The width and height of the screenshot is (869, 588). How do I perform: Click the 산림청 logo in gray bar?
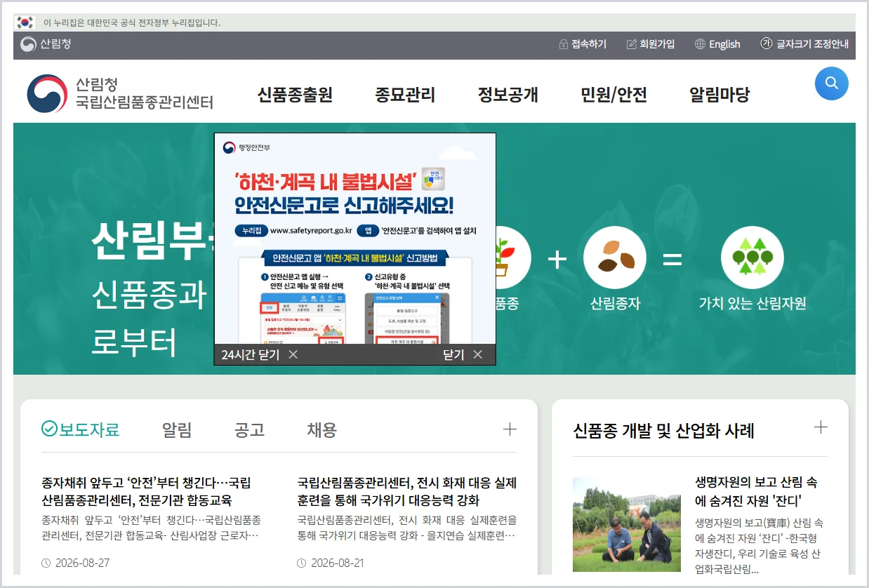click(28, 44)
